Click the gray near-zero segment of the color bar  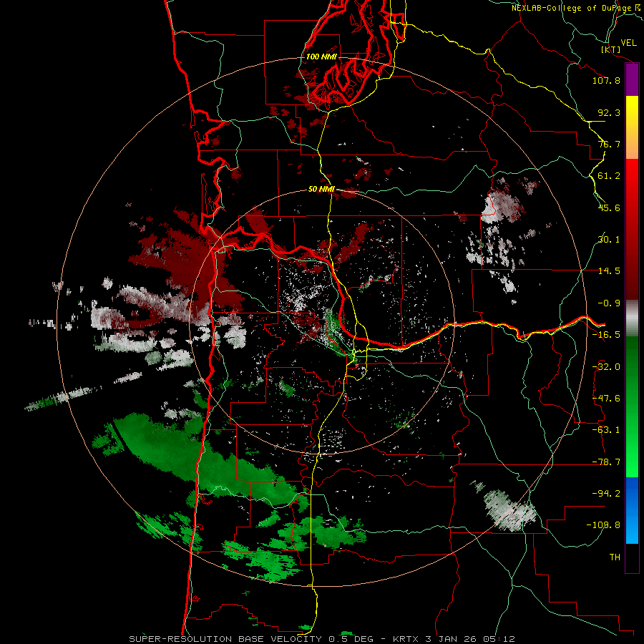[x=632, y=318]
